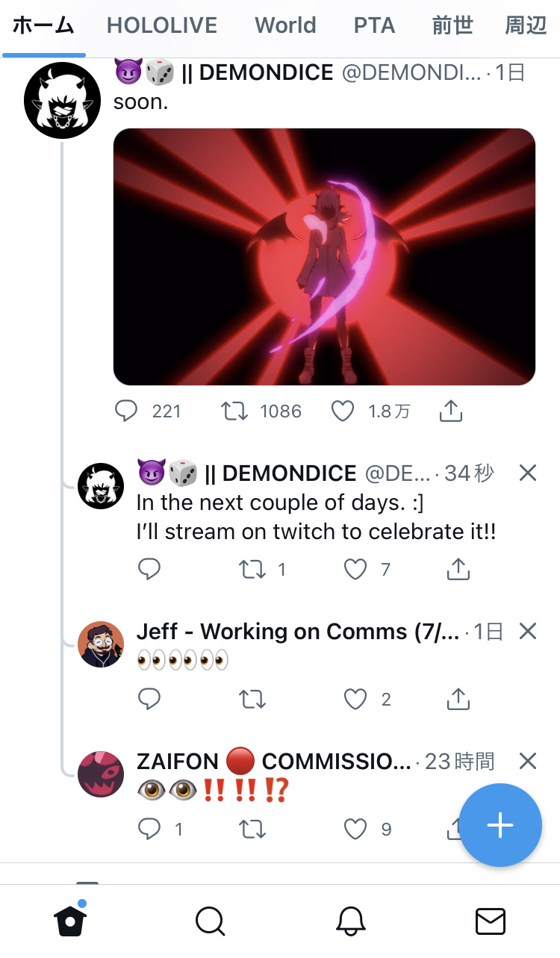Dismiss Jeff's reply with the X
This screenshot has width=560, height=958.
[x=528, y=632]
